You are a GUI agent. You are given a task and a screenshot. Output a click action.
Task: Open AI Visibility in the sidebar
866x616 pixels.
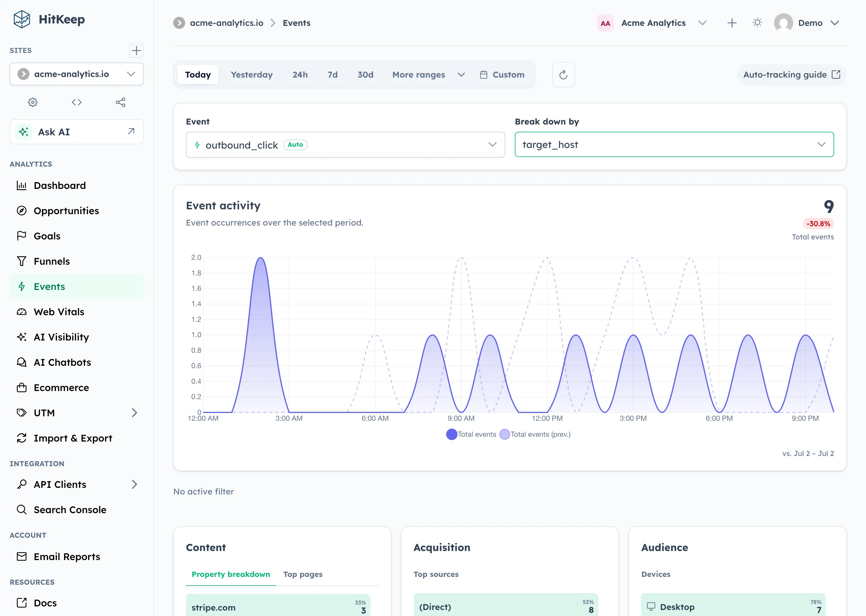click(x=77, y=337)
